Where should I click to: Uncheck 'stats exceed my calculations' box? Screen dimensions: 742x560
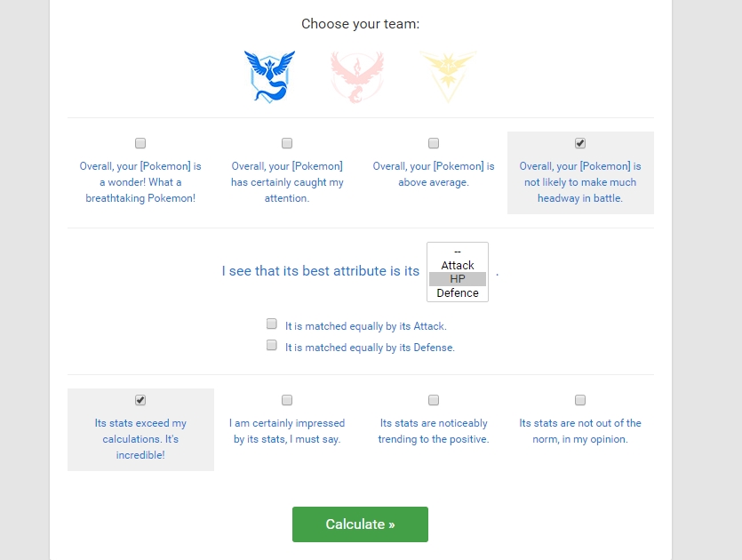coord(140,400)
